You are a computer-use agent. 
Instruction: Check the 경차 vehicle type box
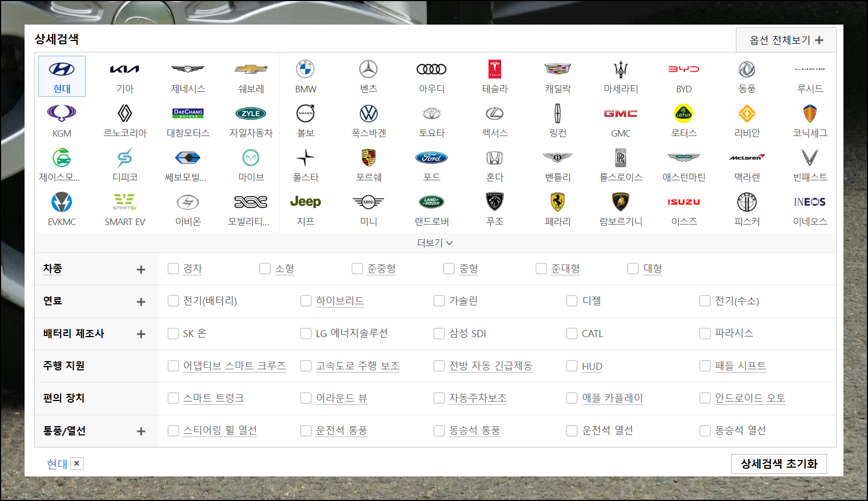coord(173,269)
